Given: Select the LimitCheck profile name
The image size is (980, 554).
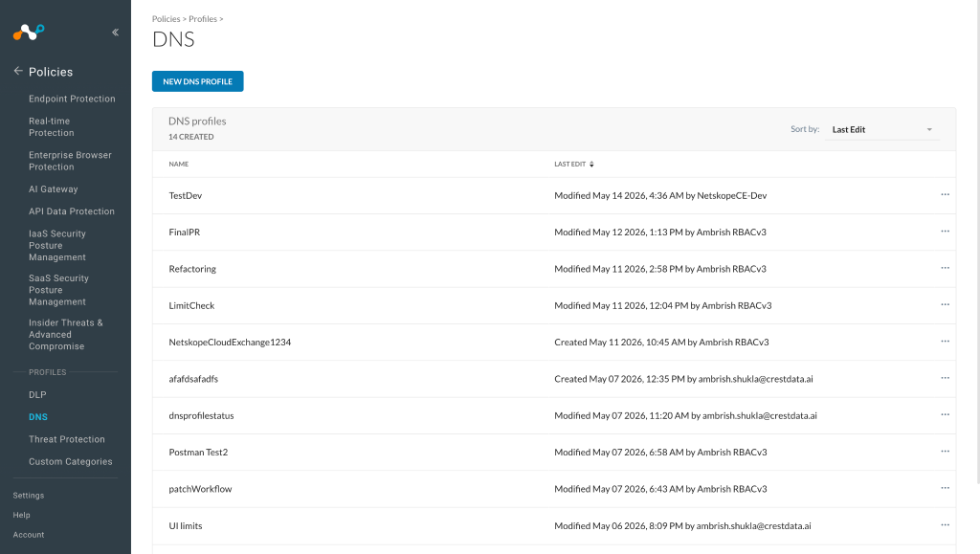Looking at the screenshot, I should click(x=191, y=305).
